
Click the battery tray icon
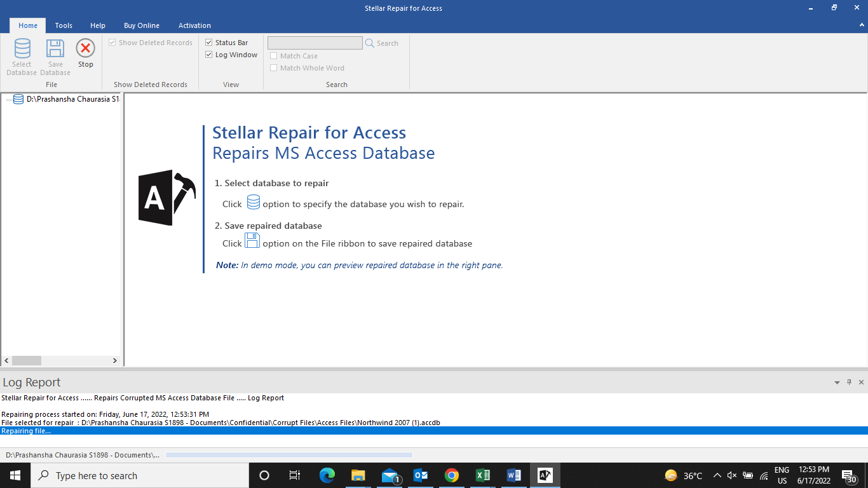(748, 475)
